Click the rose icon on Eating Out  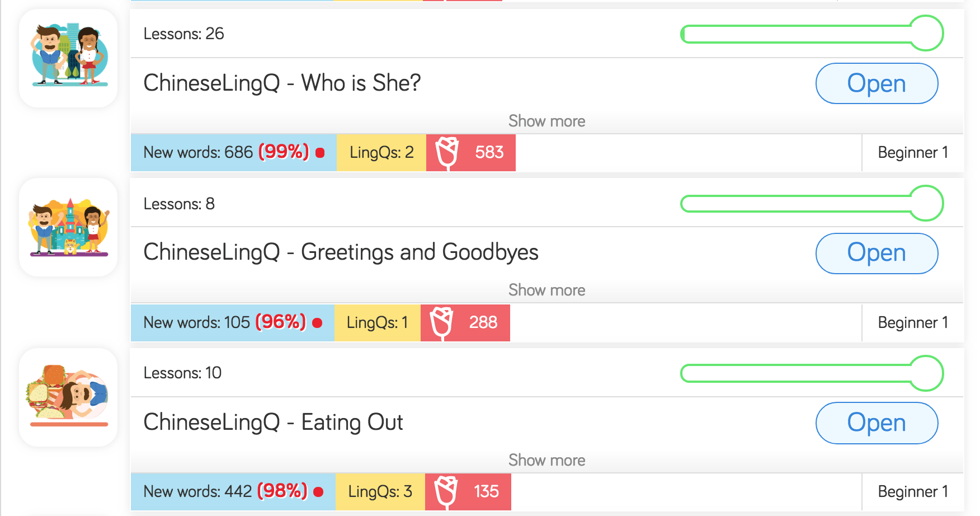point(446,491)
